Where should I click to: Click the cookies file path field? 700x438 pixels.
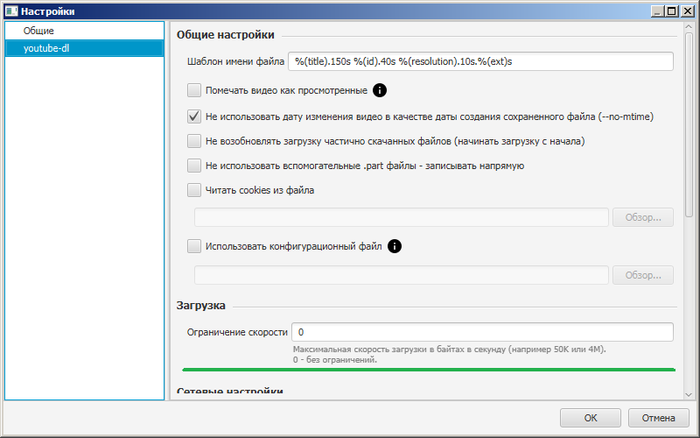point(401,217)
